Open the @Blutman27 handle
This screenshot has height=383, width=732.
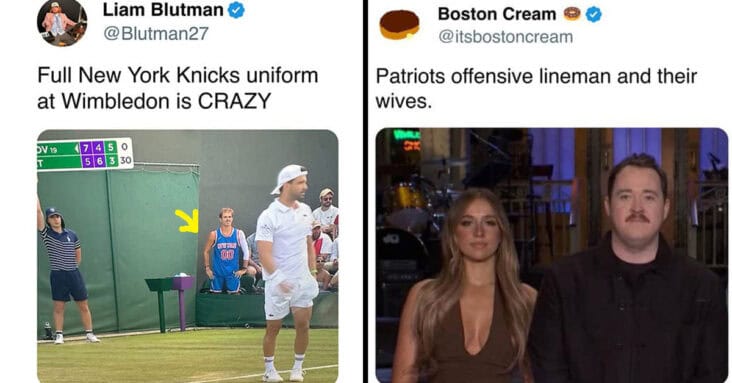(x=156, y=34)
